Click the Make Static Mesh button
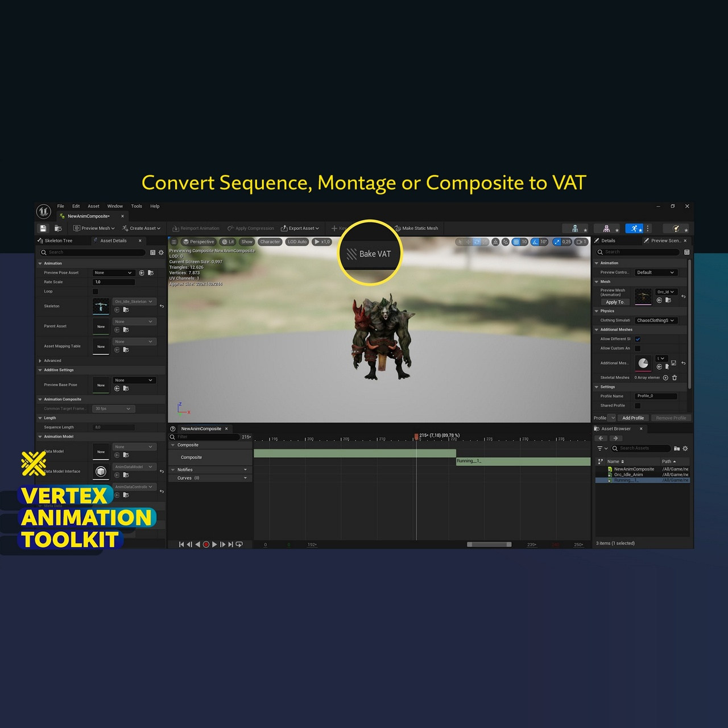Screen dimensions: 728x728 click(416, 228)
